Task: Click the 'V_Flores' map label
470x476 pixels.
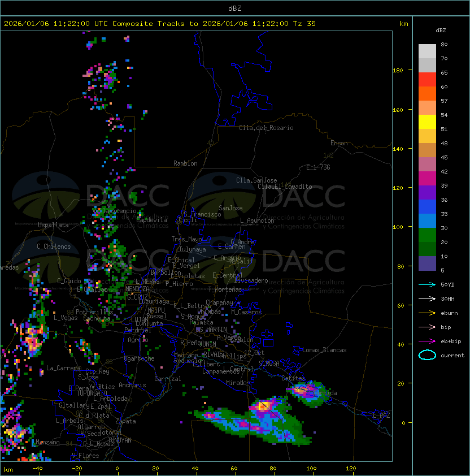Action: click(85, 456)
